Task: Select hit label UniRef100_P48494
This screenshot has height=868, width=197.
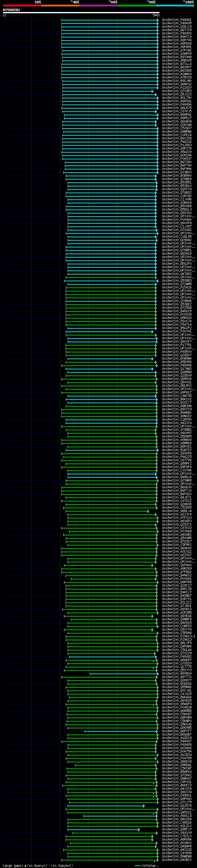Action: [176, 104]
